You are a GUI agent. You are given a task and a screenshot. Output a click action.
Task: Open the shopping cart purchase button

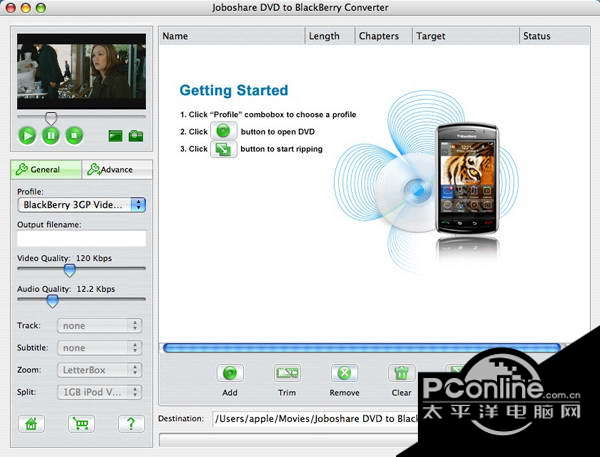point(81,424)
